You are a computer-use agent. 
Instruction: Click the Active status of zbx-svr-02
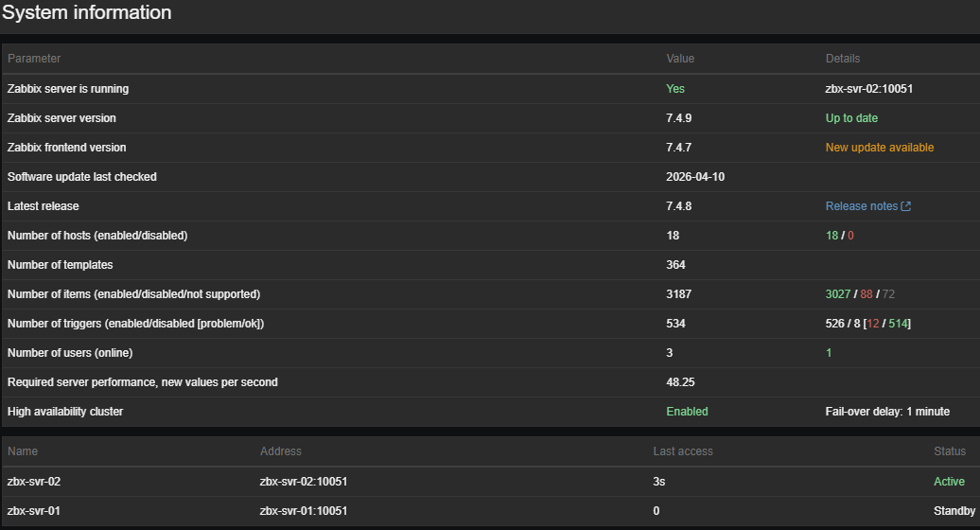[x=949, y=482]
